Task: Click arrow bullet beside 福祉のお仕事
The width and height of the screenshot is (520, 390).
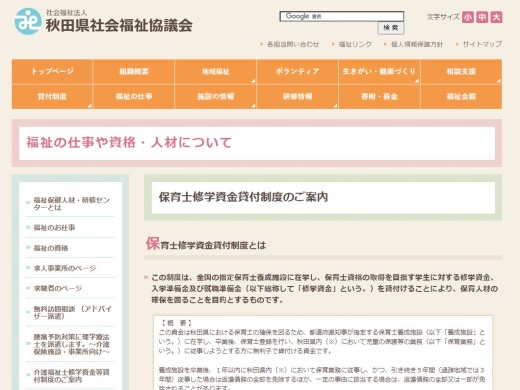Action: [28, 228]
